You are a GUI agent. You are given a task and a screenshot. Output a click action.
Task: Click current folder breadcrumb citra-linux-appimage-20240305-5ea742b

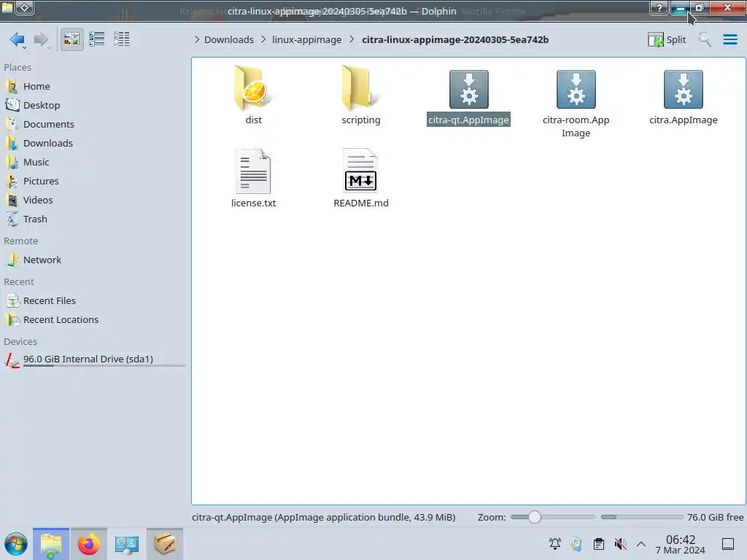tap(455, 39)
